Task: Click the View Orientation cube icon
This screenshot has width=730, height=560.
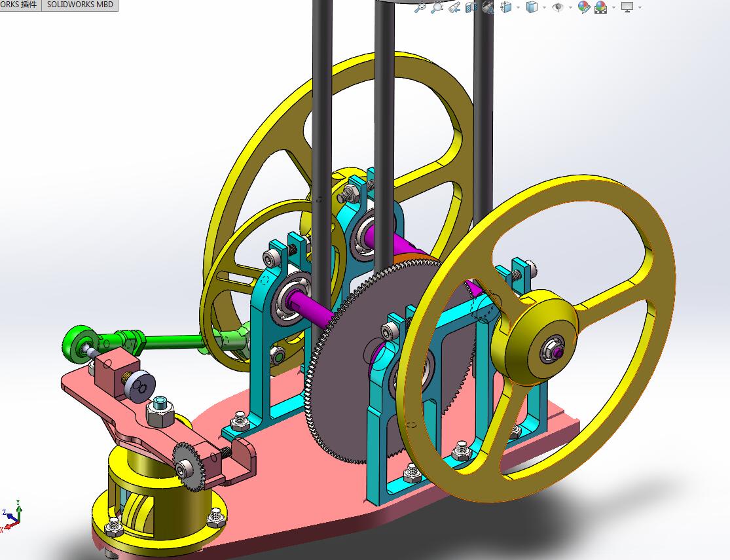Action: point(506,7)
